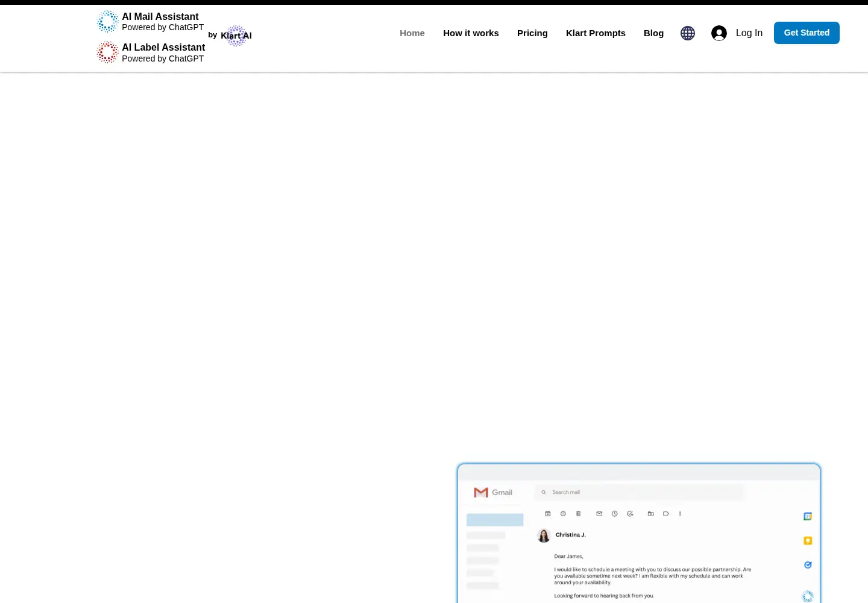Click the red AI Label Assistant logo icon

(108, 52)
